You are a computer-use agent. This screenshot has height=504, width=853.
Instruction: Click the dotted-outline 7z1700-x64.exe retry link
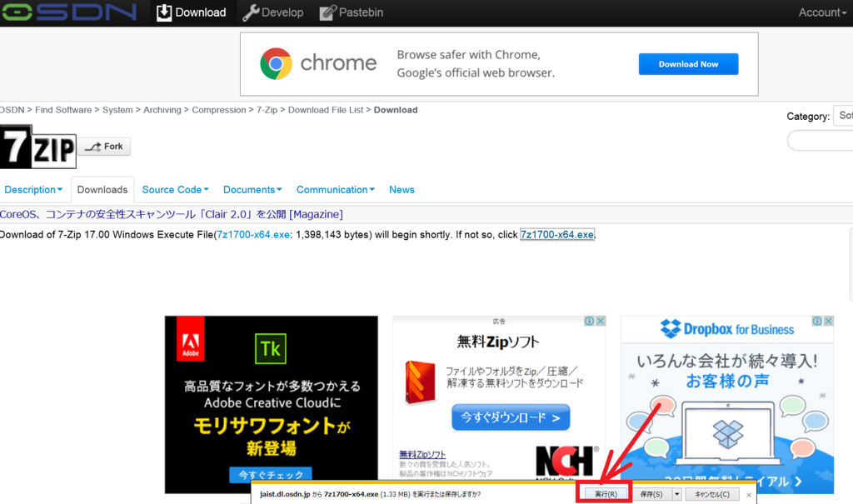click(x=557, y=235)
